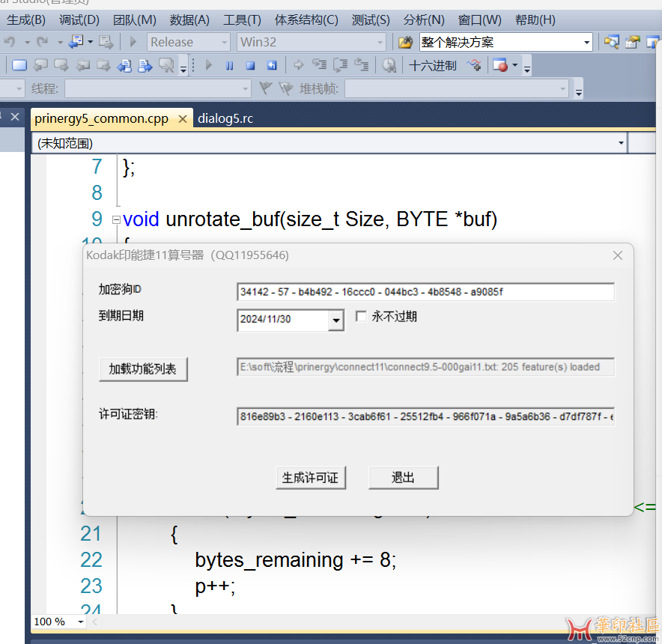Click the debug toolbar overflow options arrow
The height and width of the screenshot is (644, 662).
[x=527, y=67]
